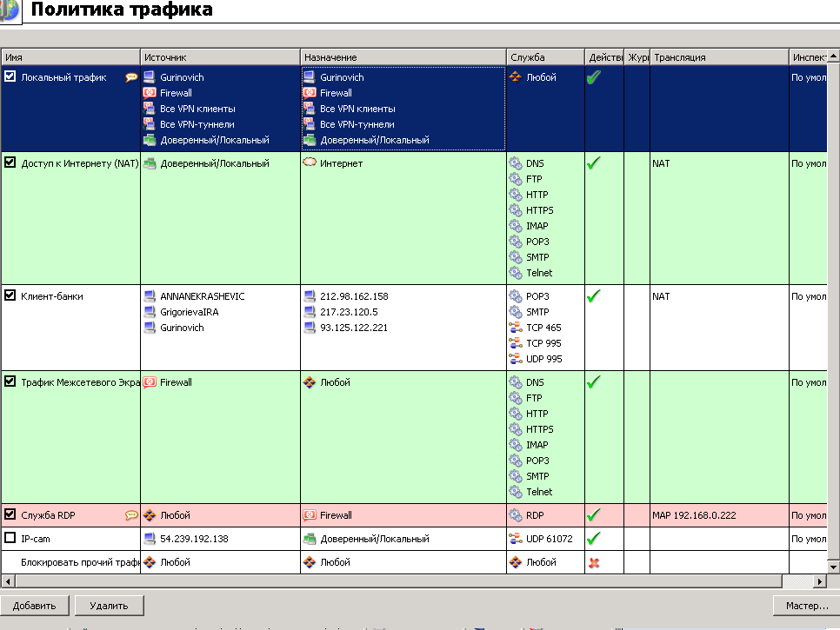The width and height of the screenshot is (840, 630).
Task: Open the Мастер... wizard button
Action: click(x=806, y=606)
